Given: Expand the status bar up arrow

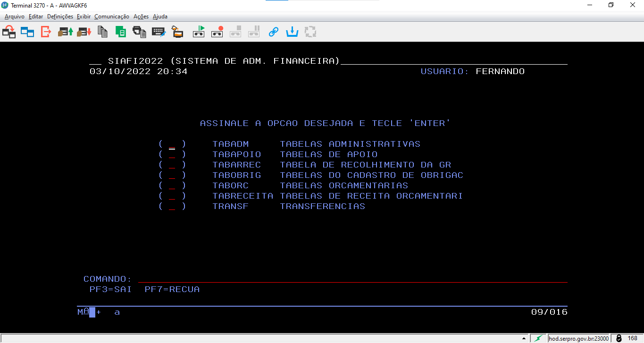Looking at the screenshot, I should pyautogui.click(x=523, y=339).
